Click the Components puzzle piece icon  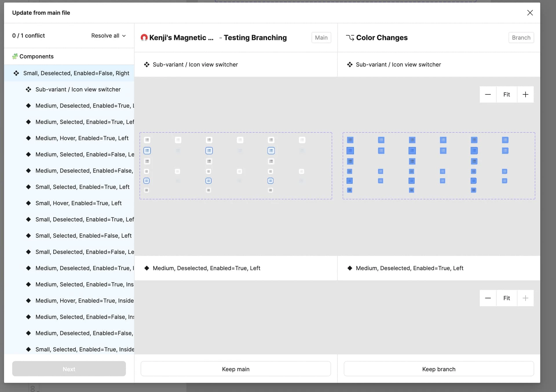tap(15, 56)
